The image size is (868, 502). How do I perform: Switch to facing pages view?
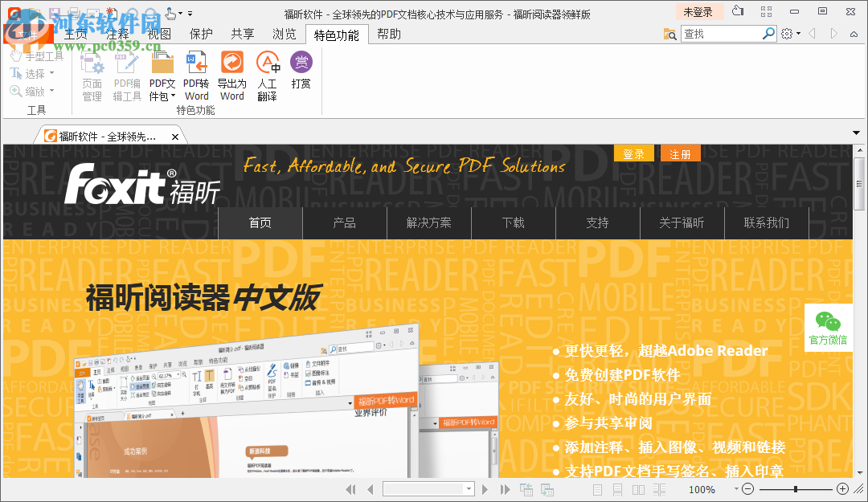click(638, 490)
